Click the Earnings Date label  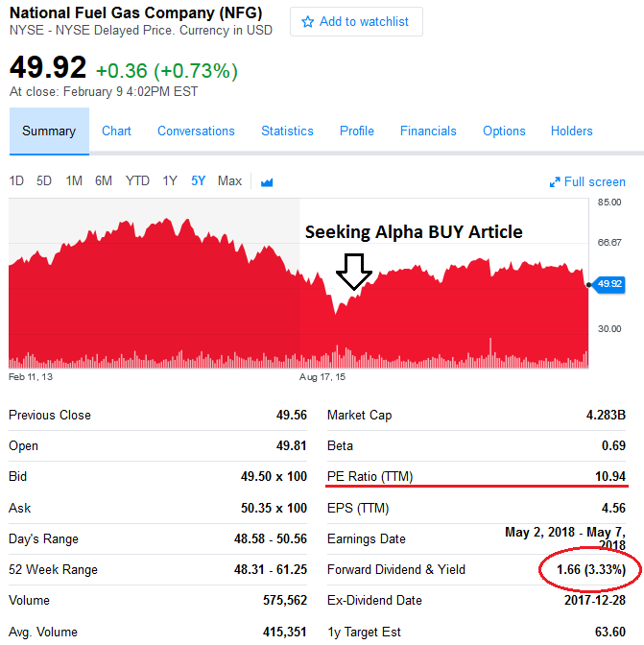367,538
